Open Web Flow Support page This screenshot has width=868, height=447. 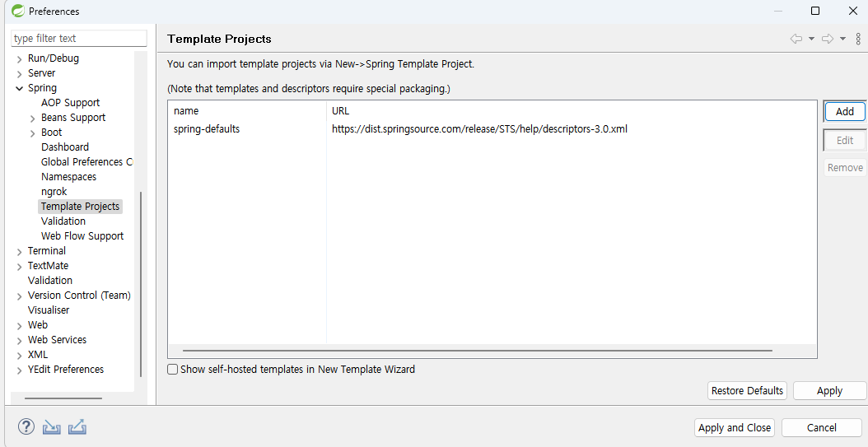pos(82,235)
